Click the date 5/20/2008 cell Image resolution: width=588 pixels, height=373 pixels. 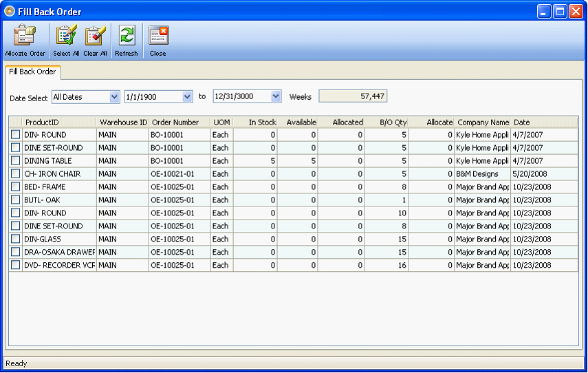click(544, 173)
